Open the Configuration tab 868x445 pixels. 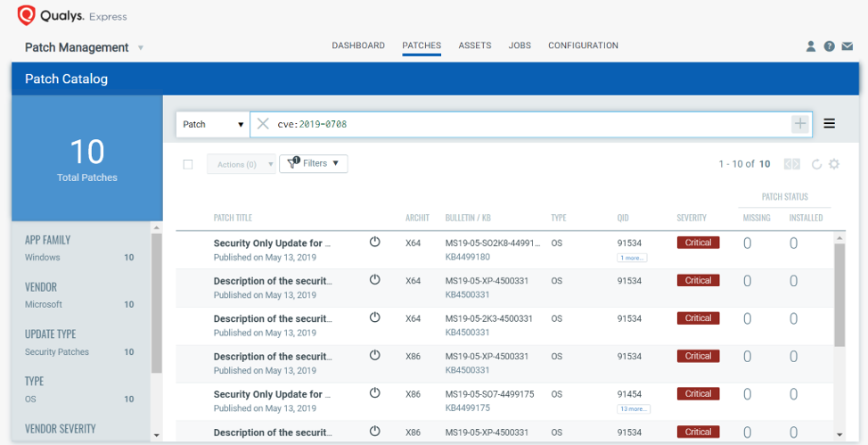pos(583,45)
